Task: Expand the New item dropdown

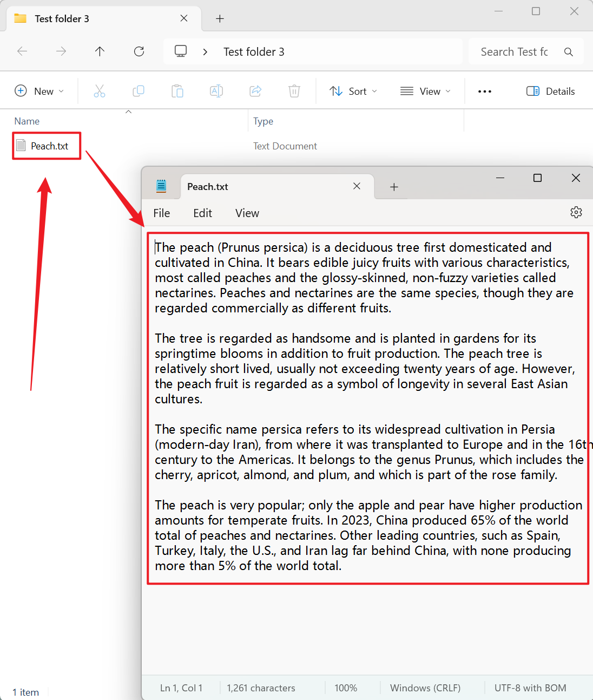Action: click(39, 91)
